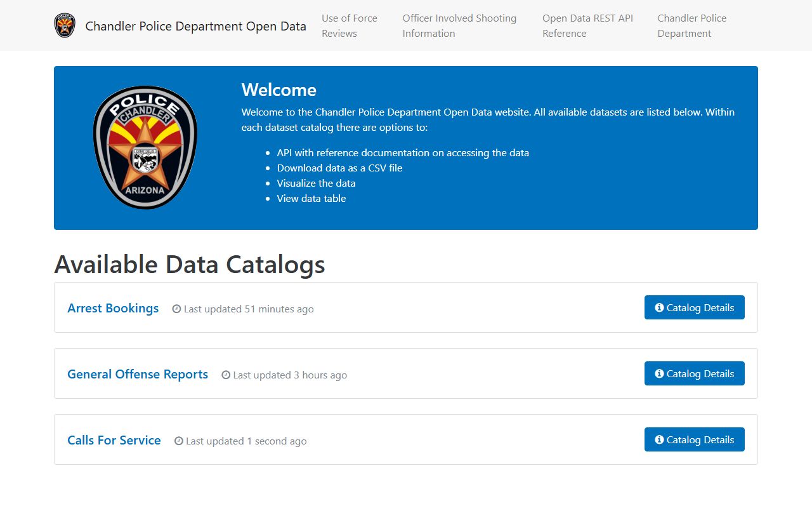The height and width of the screenshot is (508, 812).
Task: Click the clock icon beside Calls For Service
Action: tap(179, 441)
